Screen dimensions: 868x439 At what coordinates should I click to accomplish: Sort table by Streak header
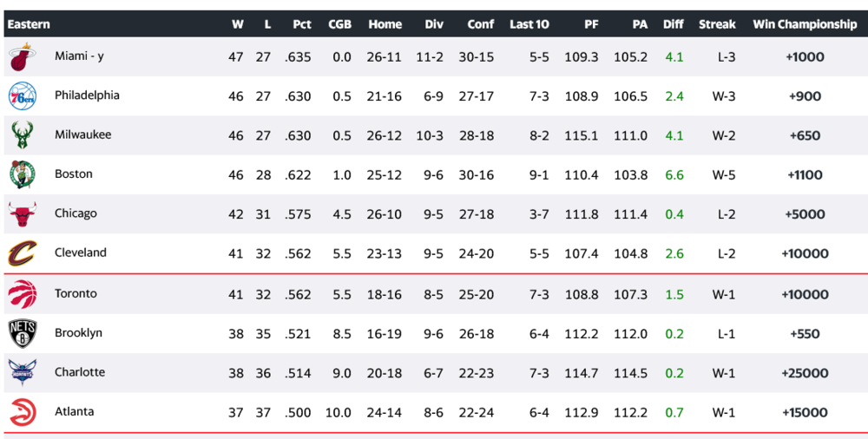pyautogui.click(x=717, y=24)
